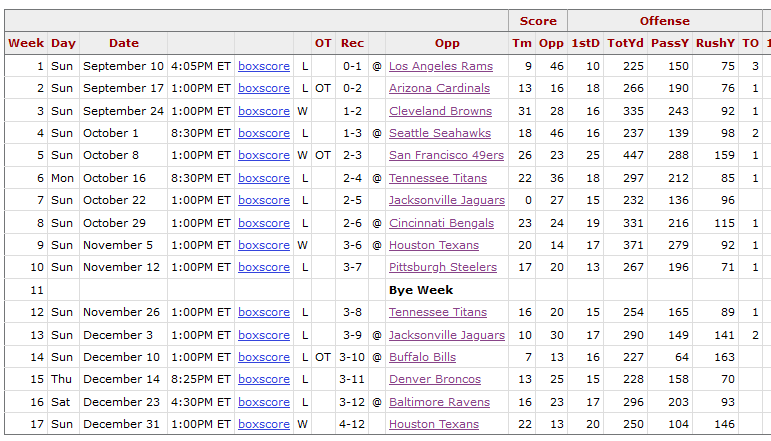Open Los Angeles Rams team page
This screenshot has height=441, width=771.
pos(441,66)
